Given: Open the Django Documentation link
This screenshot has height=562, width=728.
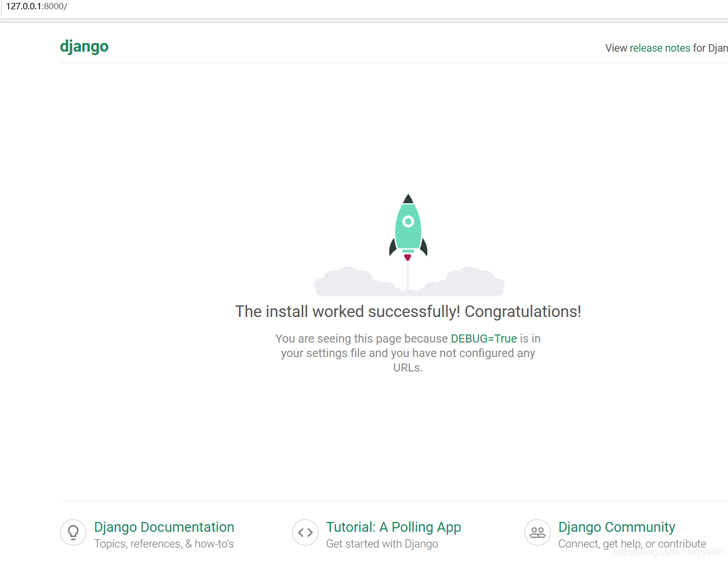Looking at the screenshot, I should tap(164, 527).
